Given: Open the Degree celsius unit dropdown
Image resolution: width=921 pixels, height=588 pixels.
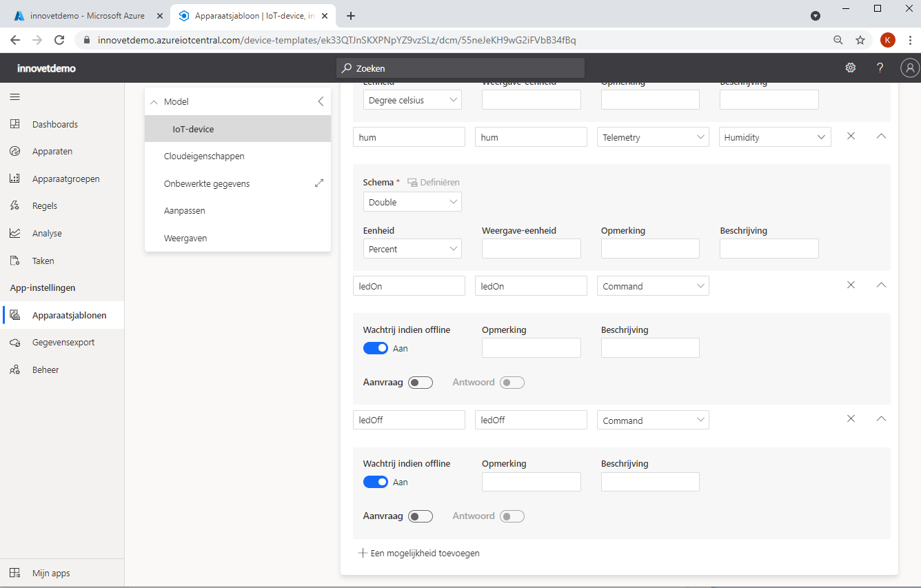Looking at the screenshot, I should 412,100.
